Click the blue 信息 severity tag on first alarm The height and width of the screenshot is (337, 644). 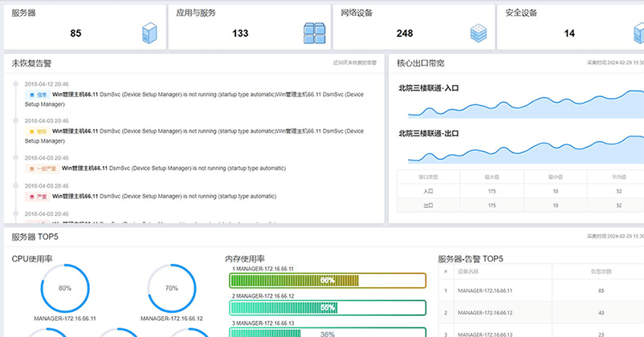tap(43, 95)
